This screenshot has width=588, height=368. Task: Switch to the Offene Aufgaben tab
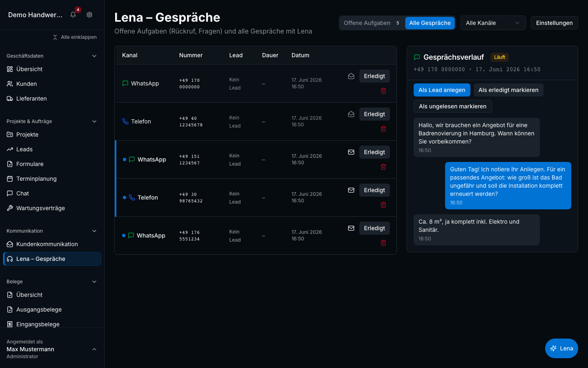click(x=372, y=23)
